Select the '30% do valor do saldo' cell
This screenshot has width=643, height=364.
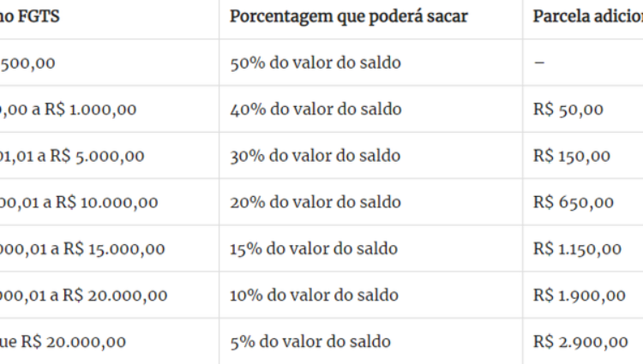click(315, 156)
